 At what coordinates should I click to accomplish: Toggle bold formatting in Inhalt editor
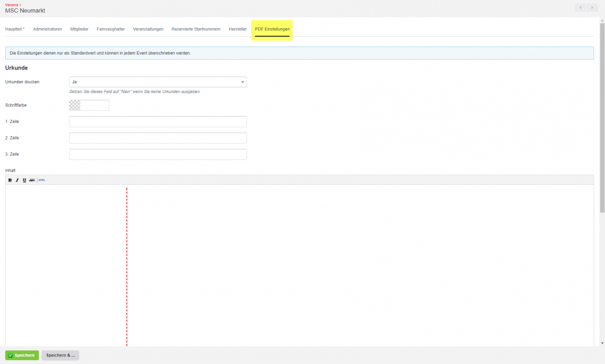(10, 180)
